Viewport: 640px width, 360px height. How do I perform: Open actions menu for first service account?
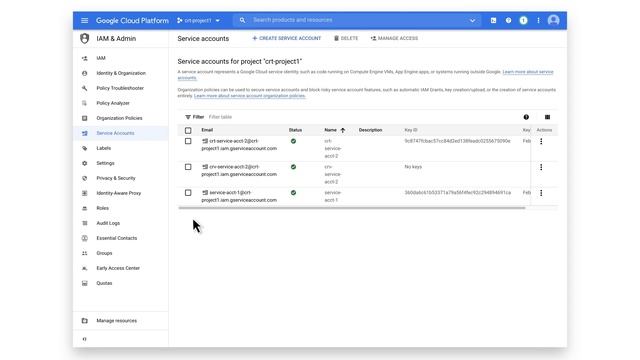[x=541, y=141]
